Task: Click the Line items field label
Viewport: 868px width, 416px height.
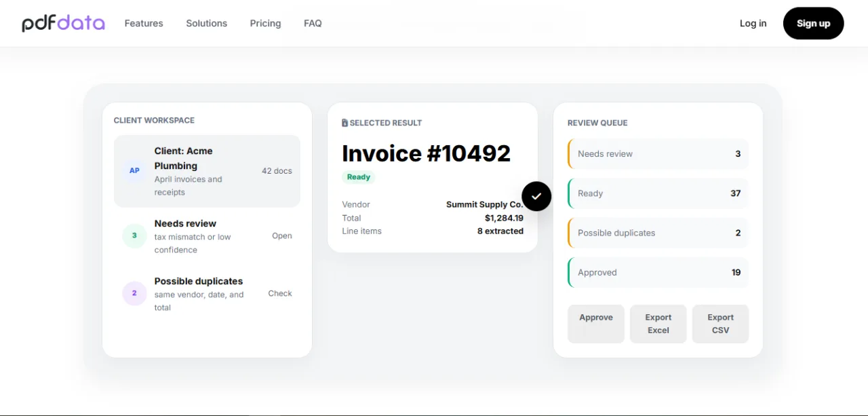Action: 362,231
